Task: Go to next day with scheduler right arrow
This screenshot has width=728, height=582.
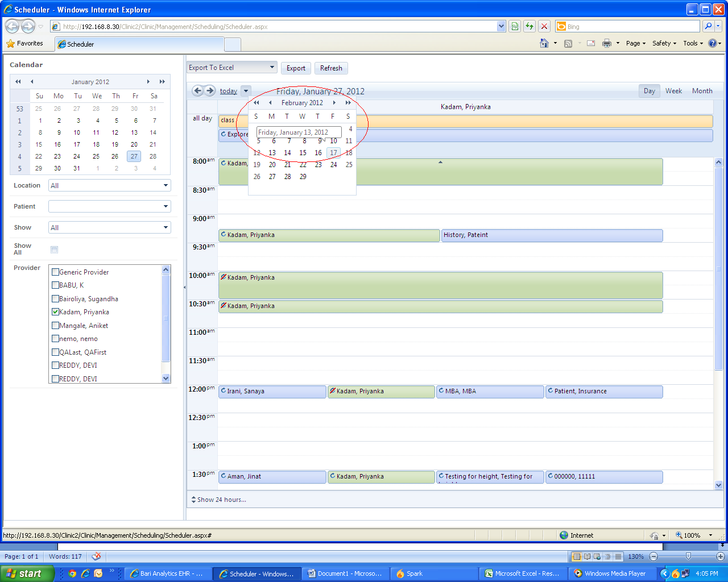Action: tap(210, 90)
